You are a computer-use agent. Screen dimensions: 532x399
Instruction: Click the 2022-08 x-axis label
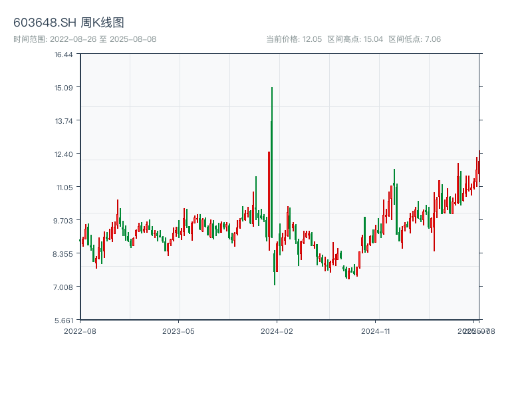[x=80, y=331]
